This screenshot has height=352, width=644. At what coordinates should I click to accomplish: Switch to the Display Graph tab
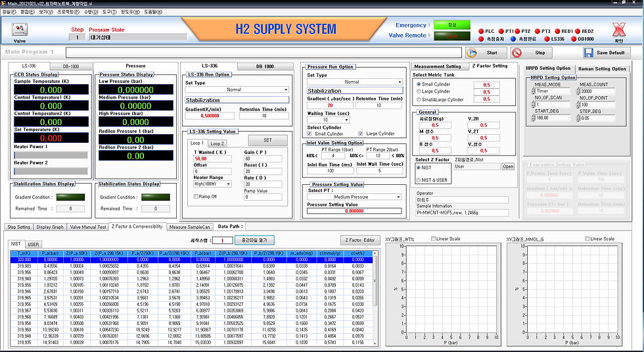tap(50, 227)
